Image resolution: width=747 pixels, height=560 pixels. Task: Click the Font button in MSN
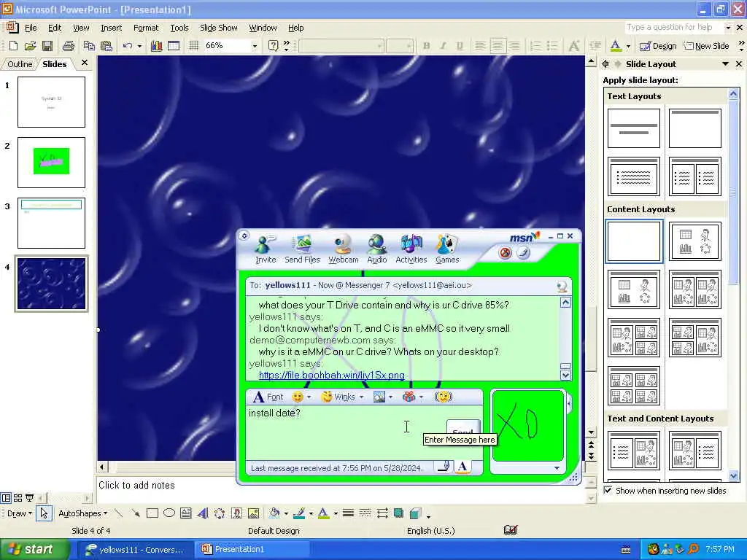tap(268, 397)
